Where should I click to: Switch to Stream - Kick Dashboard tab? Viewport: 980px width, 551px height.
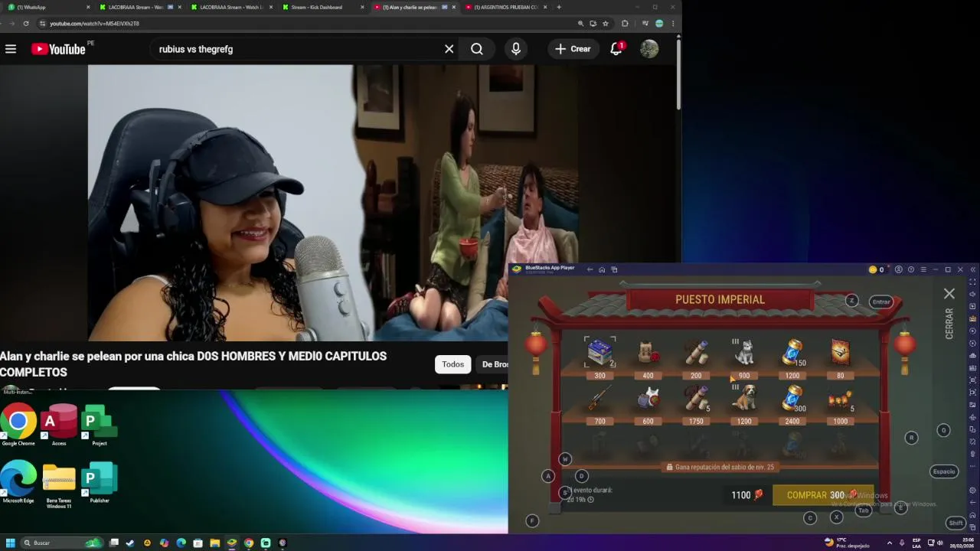tap(322, 7)
